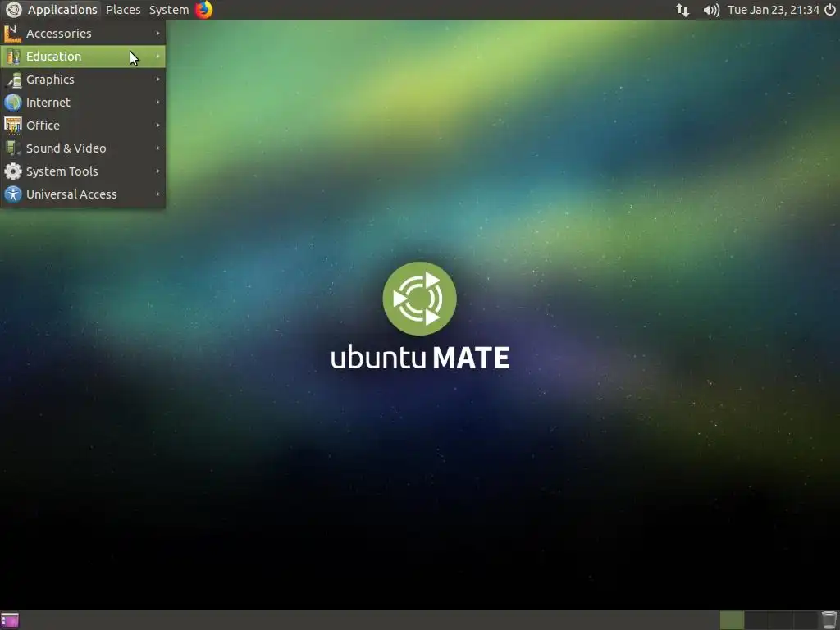840x630 pixels.
Task: Open the Trash in bottom panel
Action: (829, 620)
